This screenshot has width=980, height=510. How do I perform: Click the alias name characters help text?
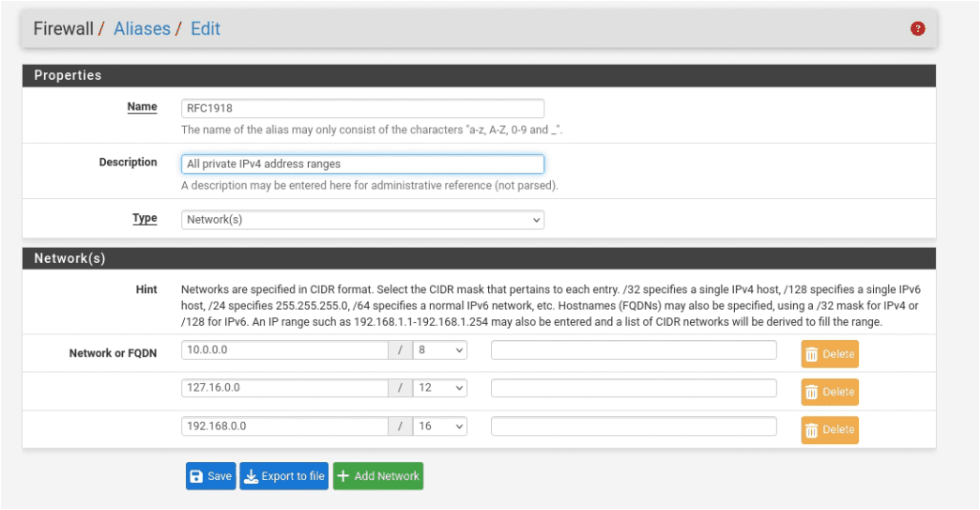372,130
